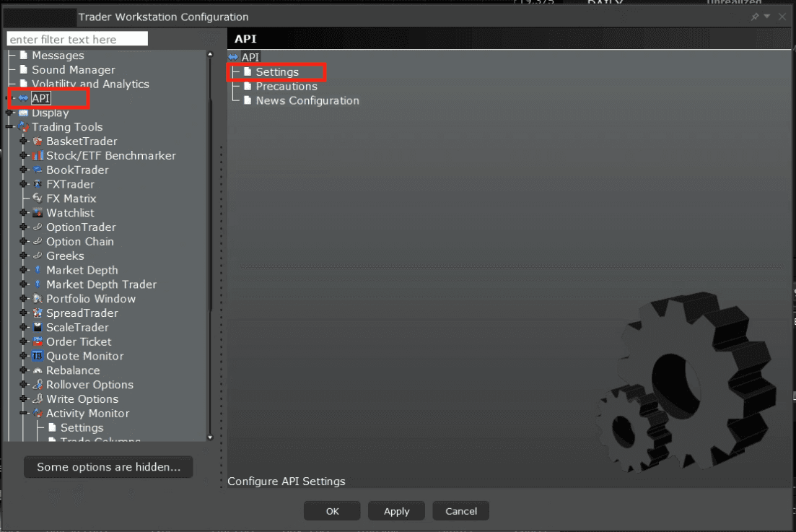The image size is (796, 532).
Task: Click the OptionTrader icon
Action: pyautogui.click(x=38, y=227)
